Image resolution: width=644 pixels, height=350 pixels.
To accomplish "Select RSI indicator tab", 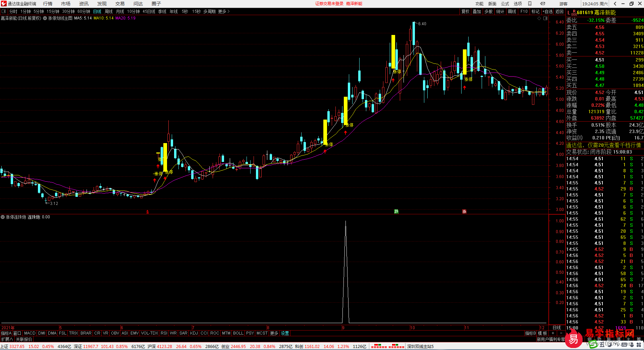I will (164, 333).
